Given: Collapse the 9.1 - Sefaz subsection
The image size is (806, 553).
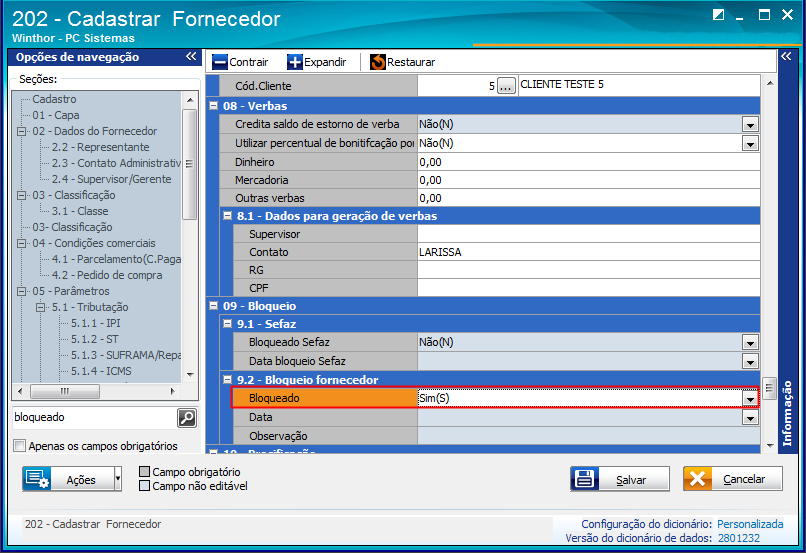Looking at the screenshot, I should 228,324.
